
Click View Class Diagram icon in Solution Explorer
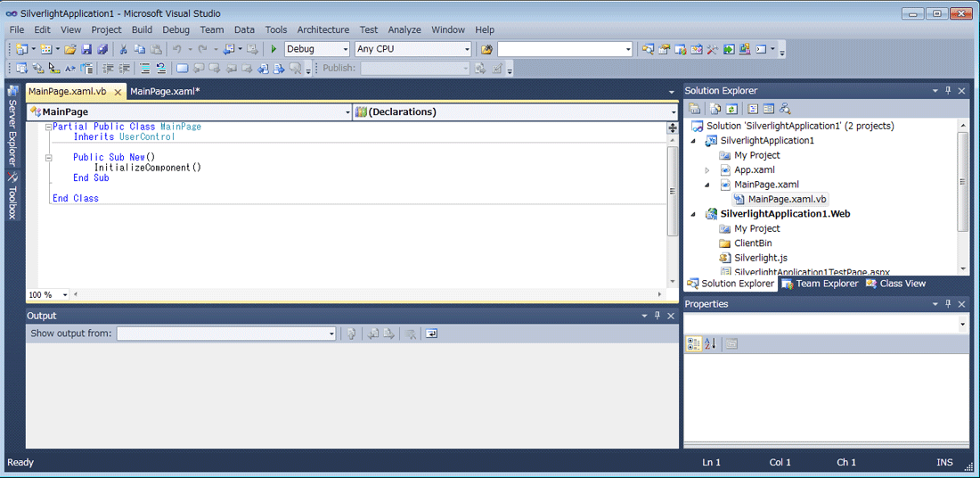click(x=785, y=108)
